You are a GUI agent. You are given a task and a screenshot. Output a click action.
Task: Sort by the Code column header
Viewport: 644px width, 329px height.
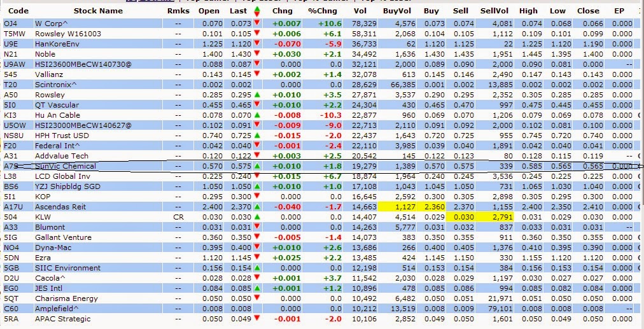click(x=18, y=11)
